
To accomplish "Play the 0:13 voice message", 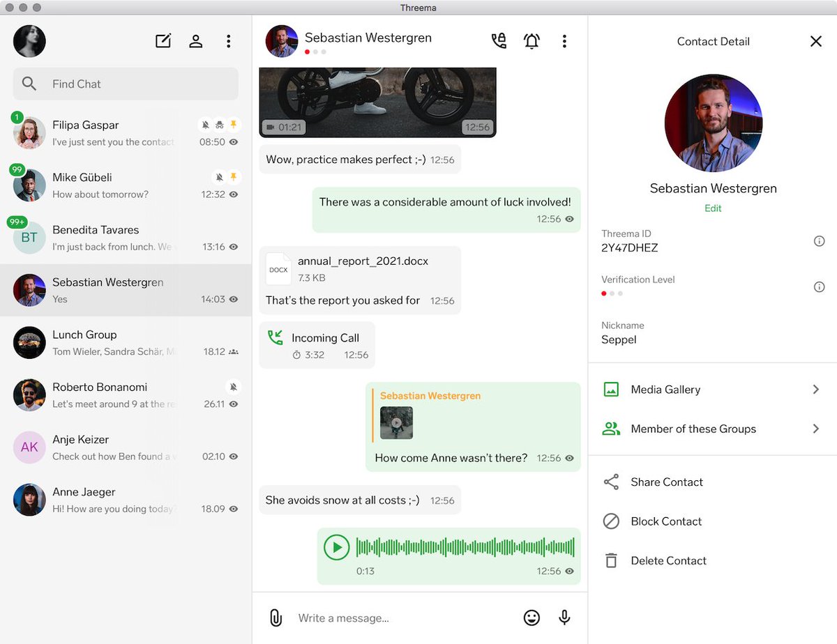I will [336, 548].
